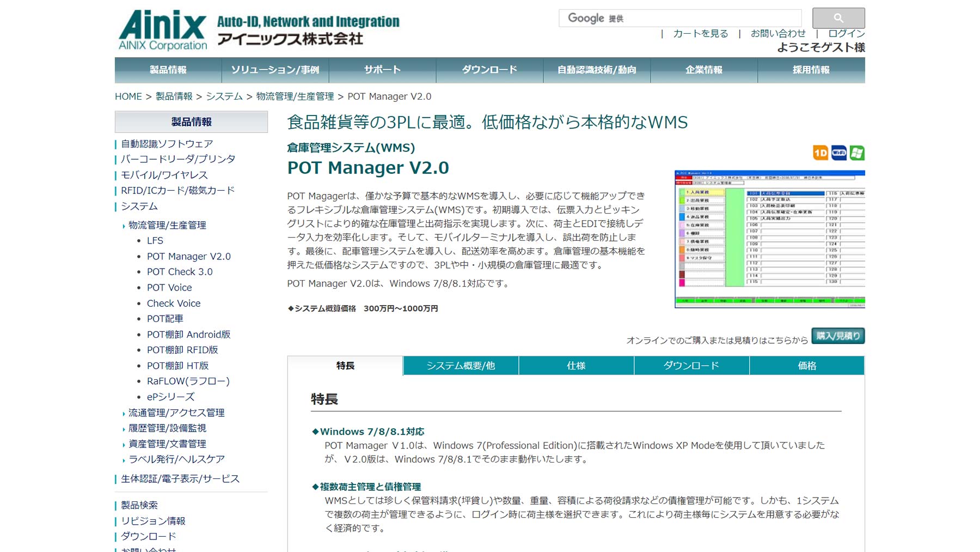The image size is (980, 552).
Task: Open POT Voice sidebar item
Action: (169, 288)
